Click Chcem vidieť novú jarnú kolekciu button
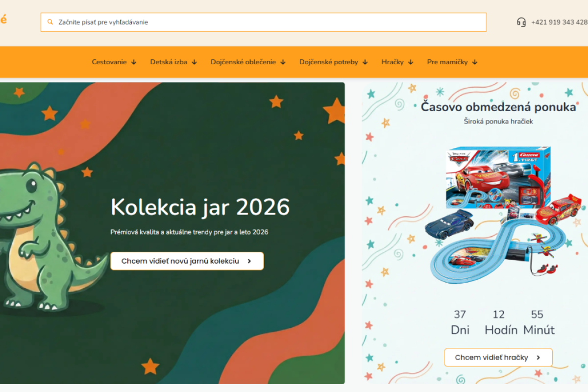Screen dimensions: 588x392 pyautogui.click(x=187, y=261)
